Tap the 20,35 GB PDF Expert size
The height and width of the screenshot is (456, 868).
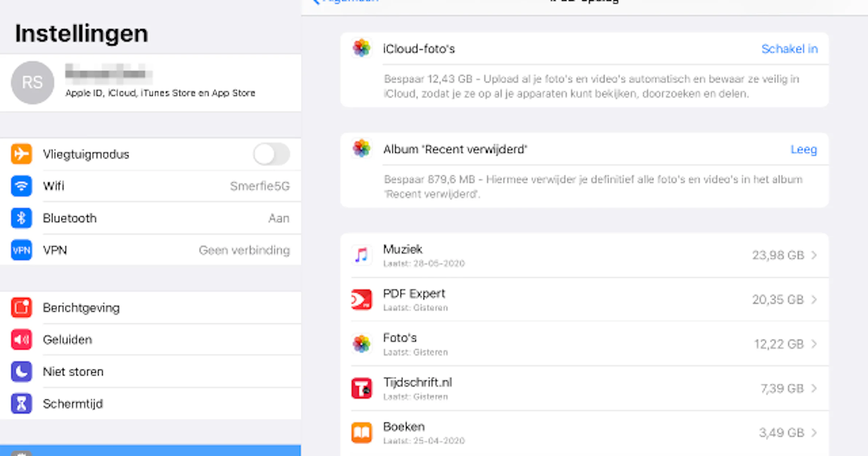point(778,300)
